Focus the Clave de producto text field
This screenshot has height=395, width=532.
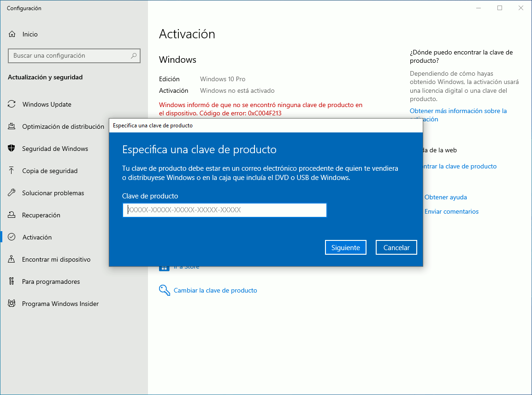pyautogui.click(x=225, y=210)
